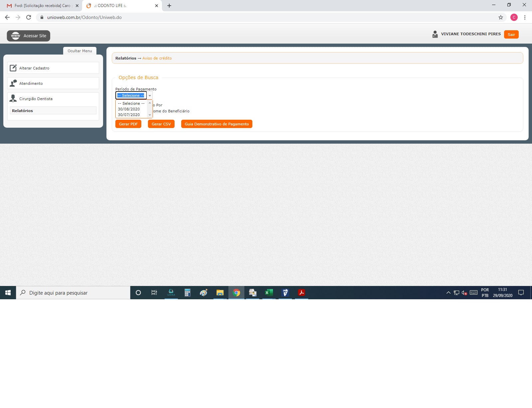
Task: Open the Alterar Cadastro edit icon
Action: (13, 68)
